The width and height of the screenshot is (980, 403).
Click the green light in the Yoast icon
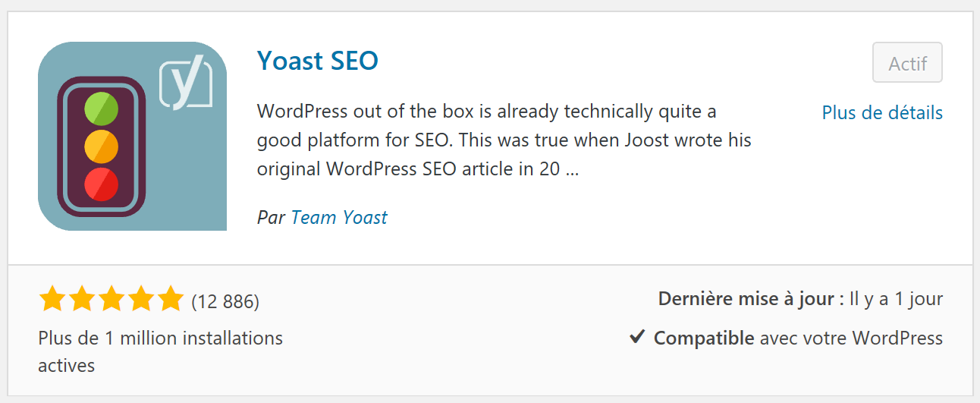(x=101, y=109)
